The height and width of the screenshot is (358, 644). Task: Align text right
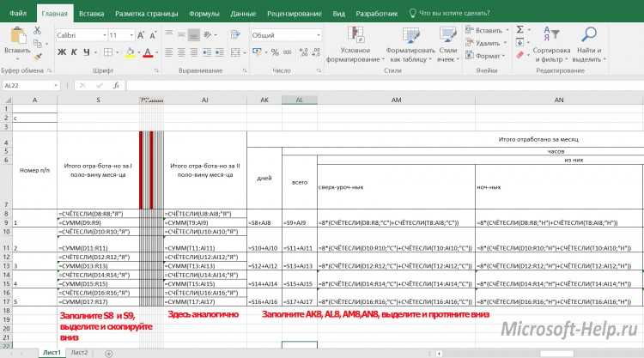click(x=193, y=52)
